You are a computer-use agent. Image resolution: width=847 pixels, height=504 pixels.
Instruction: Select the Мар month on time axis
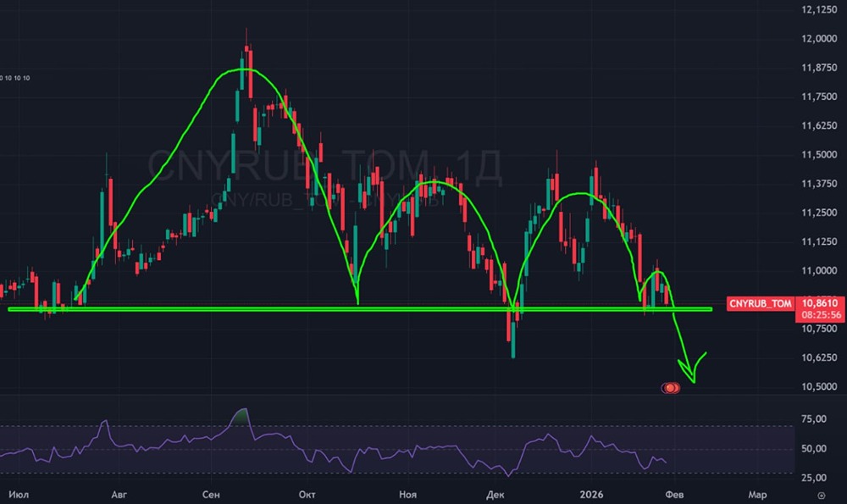(x=758, y=493)
